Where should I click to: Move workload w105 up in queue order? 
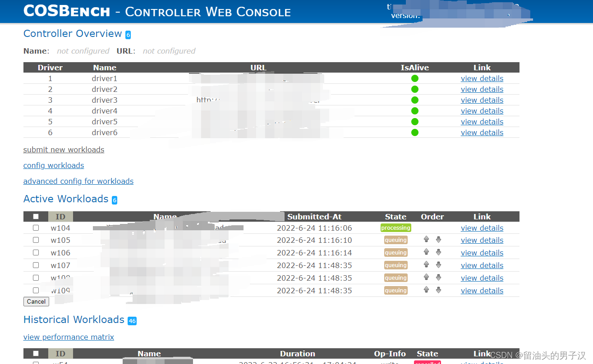[426, 240]
